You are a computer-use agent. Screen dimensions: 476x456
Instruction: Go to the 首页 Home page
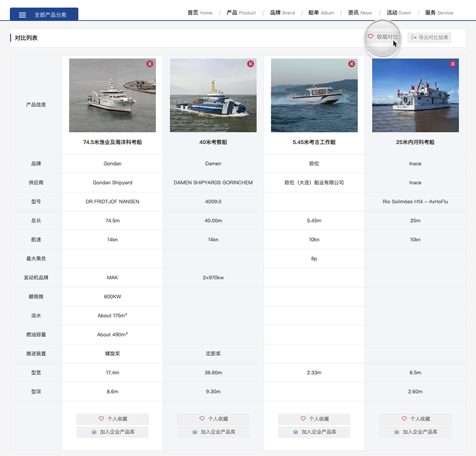pos(200,13)
